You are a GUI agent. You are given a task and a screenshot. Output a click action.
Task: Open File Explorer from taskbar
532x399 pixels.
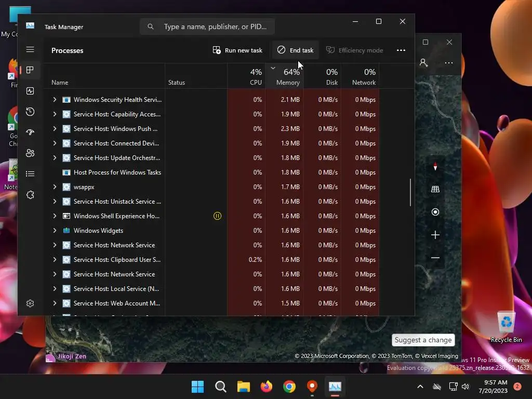pyautogui.click(x=243, y=387)
